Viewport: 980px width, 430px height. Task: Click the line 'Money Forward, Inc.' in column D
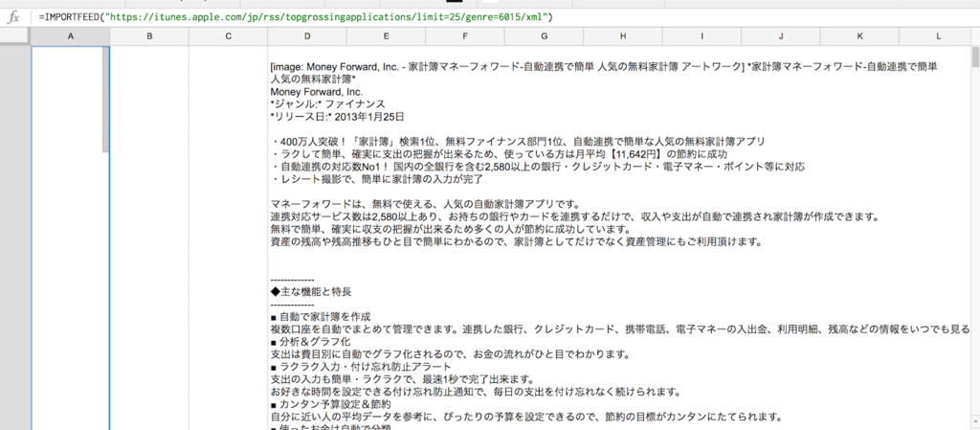tap(316, 92)
